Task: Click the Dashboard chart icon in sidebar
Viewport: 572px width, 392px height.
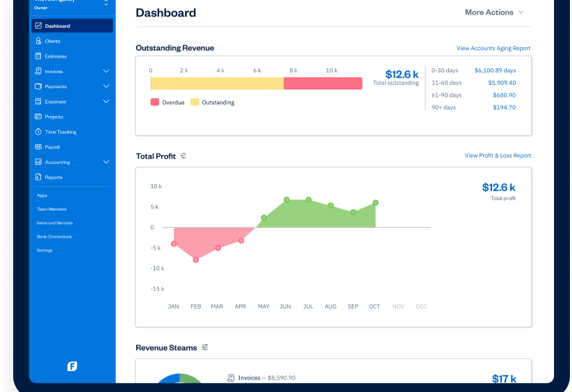Action: [x=38, y=26]
